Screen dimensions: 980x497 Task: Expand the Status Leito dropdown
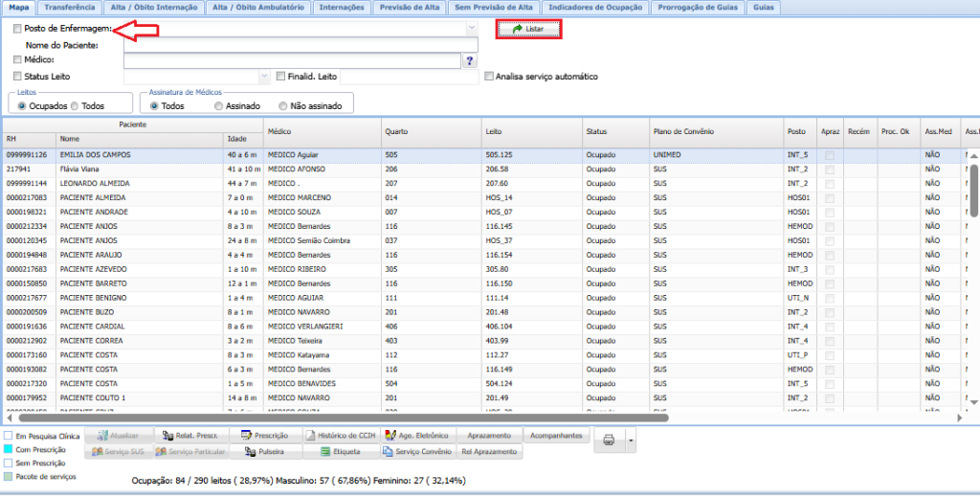click(263, 77)
